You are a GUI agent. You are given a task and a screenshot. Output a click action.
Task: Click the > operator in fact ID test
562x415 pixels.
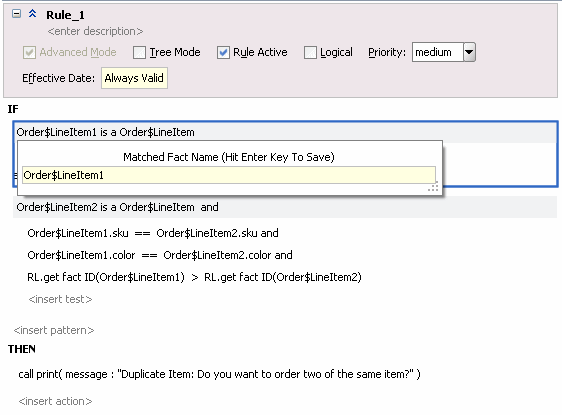[x=195, y=277]
